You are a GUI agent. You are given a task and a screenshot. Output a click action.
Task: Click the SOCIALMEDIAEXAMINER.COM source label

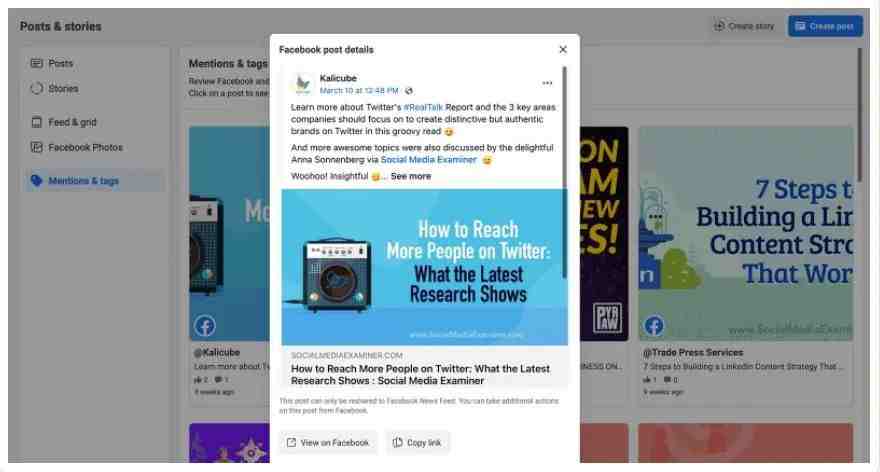(x=346, y=355)
